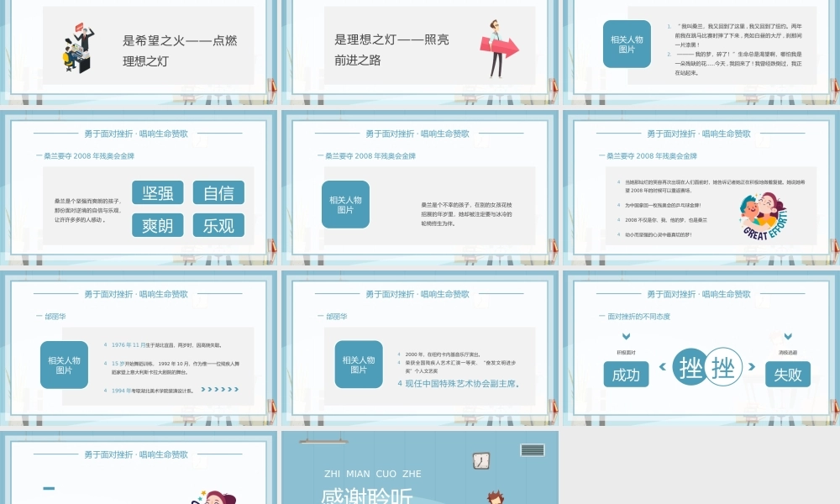The height and width of the screenshot is (504, 840).
Task: Click the "GREAT EFFORT!" hugging characters illustration
Action: (764, 217)
